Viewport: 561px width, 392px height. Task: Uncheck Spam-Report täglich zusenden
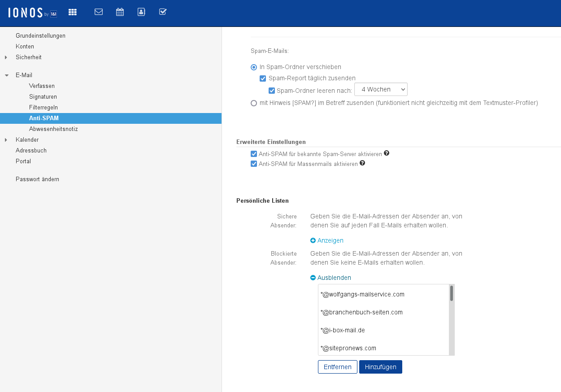pyautogui.click(x=263, y=78)
